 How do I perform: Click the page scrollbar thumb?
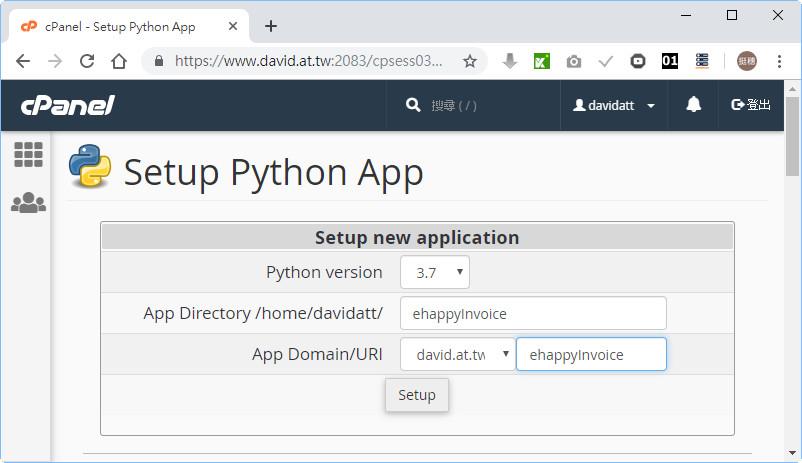tap(792, 137)
